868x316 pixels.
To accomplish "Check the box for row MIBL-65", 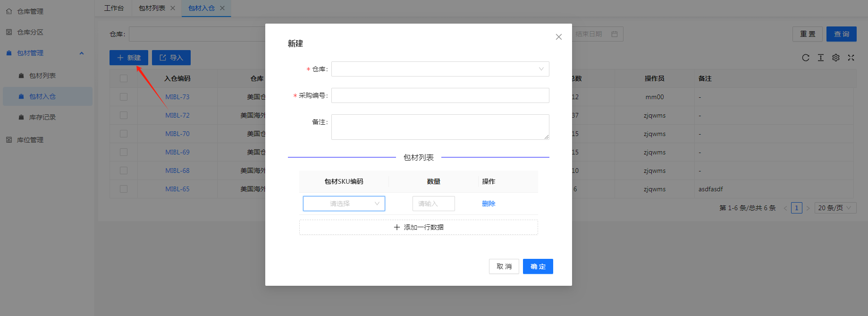I will [x=124, y=189].
